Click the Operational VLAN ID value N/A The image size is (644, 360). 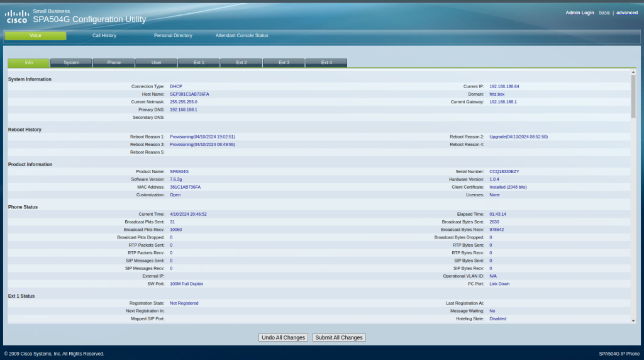[493, 276]
